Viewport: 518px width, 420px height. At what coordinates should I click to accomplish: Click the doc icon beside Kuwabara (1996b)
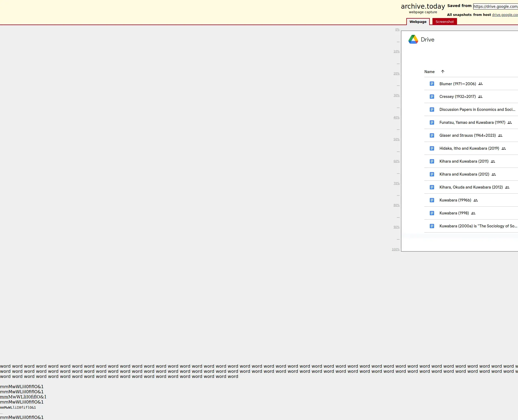pyautogui.click(x=432, y=200)
